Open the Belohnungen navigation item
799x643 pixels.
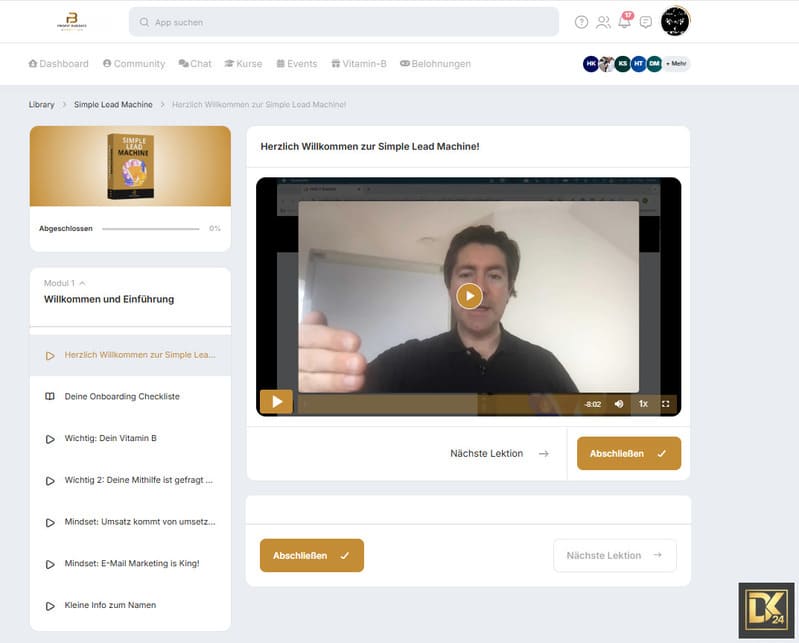436,64
